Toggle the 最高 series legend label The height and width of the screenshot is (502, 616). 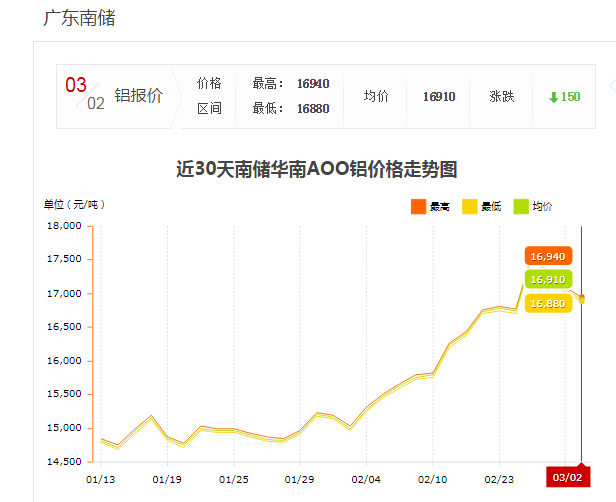point(440,207)
